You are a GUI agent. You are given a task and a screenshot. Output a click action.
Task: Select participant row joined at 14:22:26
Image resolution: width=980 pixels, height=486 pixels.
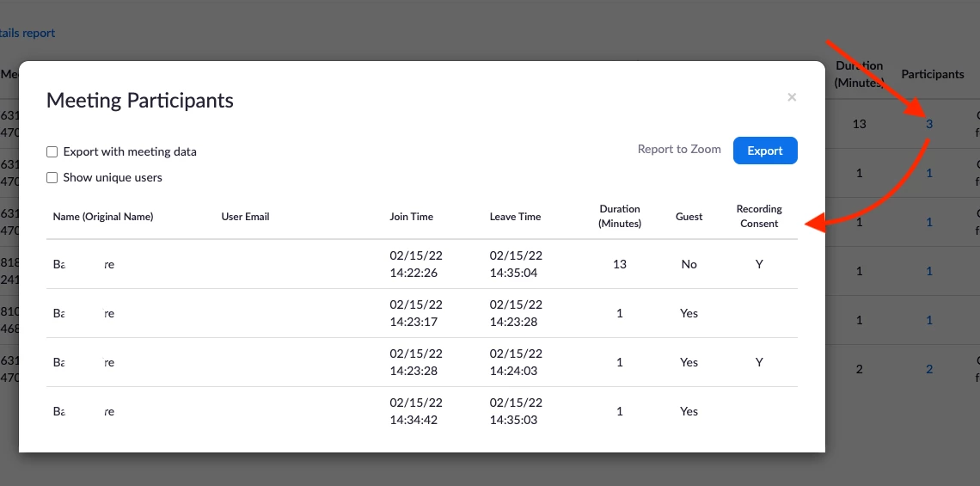click(x=422, y=264)
